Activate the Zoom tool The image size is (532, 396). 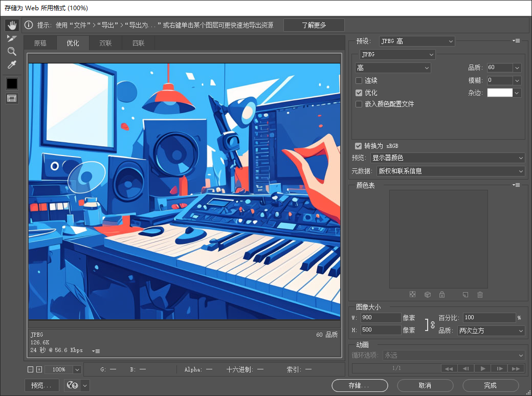tap(12, 51)
